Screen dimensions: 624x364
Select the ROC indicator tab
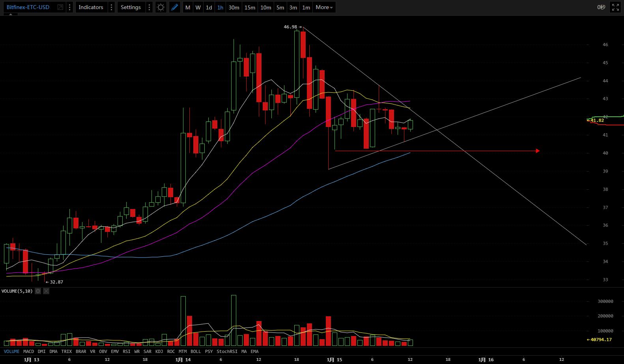171,351
